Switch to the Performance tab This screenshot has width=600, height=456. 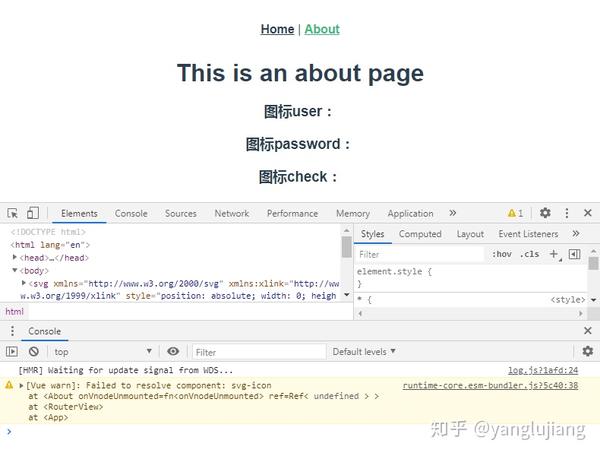point(292,213)
